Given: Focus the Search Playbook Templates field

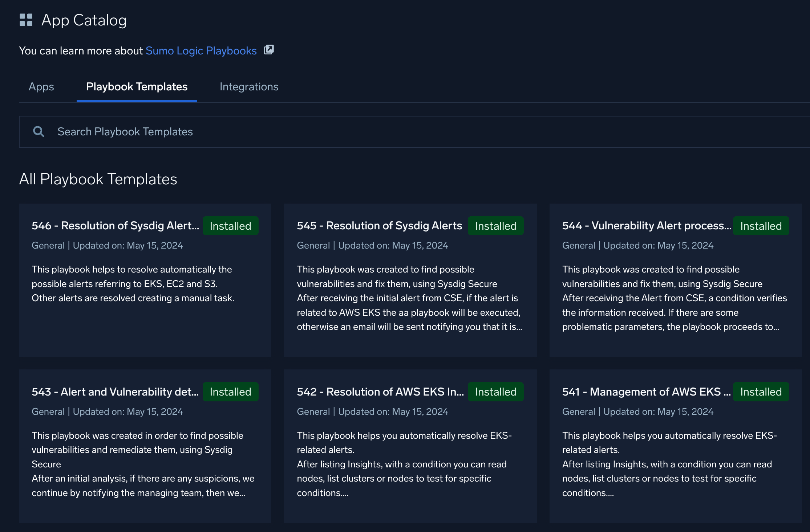Looking at the screenshot, I should click(x=414, y=132).
